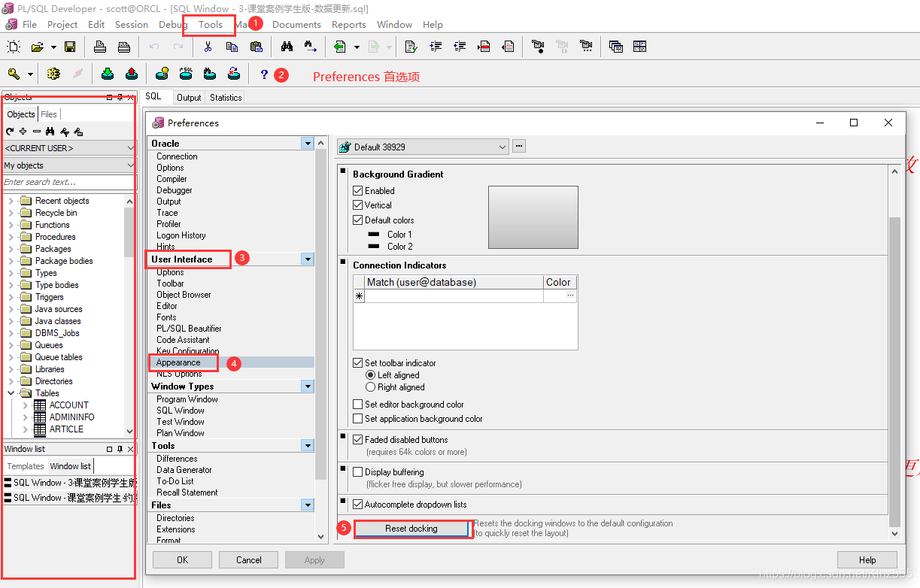Switch to the Files tab in Objects panel
The image size is (920, 588).
click(49, 114)
